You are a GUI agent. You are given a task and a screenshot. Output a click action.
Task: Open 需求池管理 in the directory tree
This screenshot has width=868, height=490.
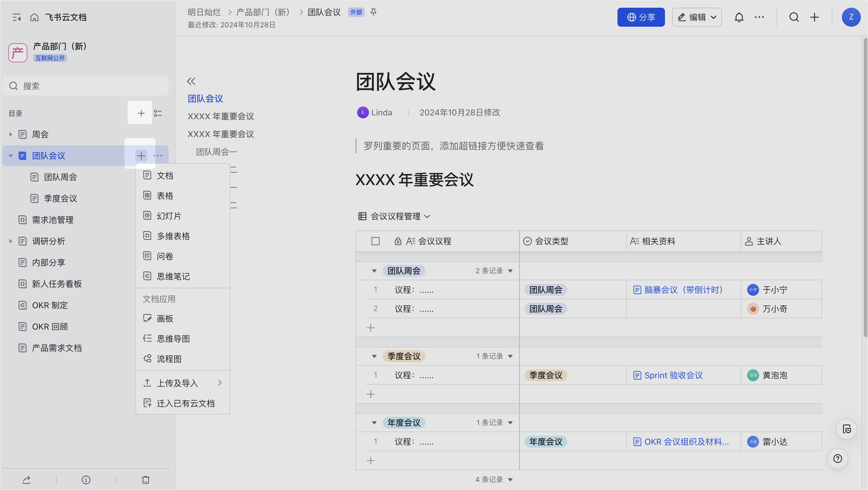53,220
